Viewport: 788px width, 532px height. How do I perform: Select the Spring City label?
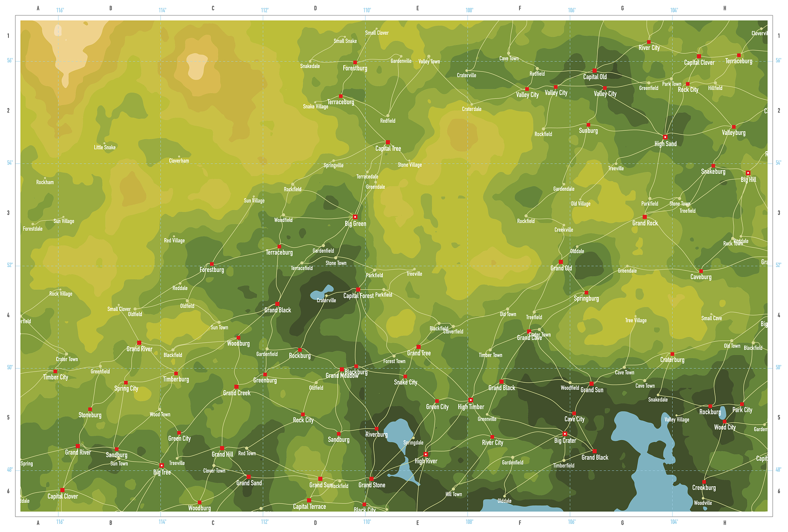coord(126,389)
